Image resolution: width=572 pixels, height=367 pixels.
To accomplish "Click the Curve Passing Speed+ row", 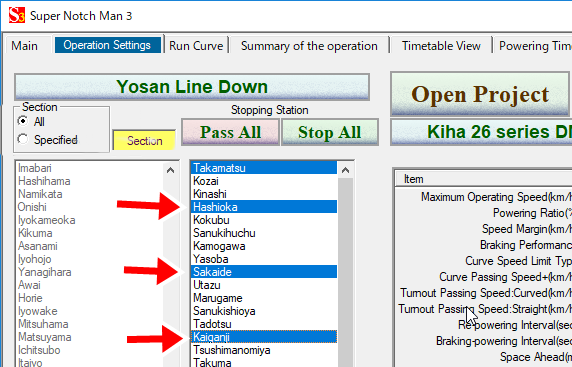I will [484, 277].
